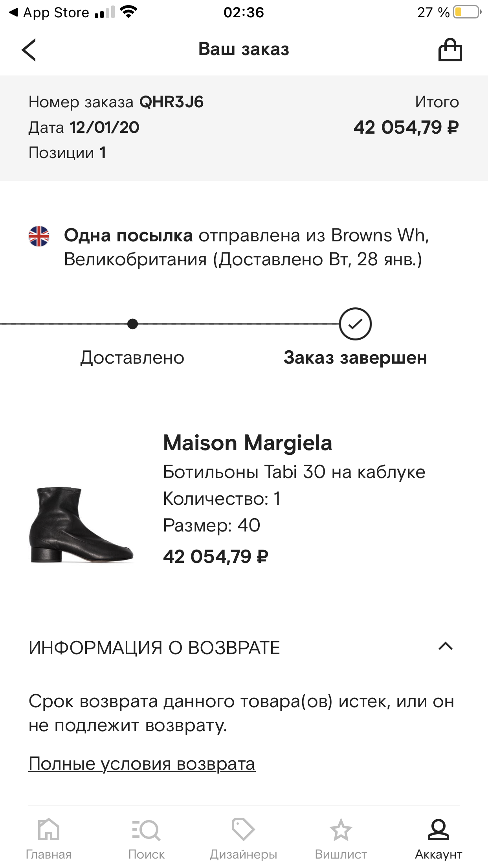The image size is (488, 868).
Task: Collapse the return information chevron
Action: [x=446, y=647]
